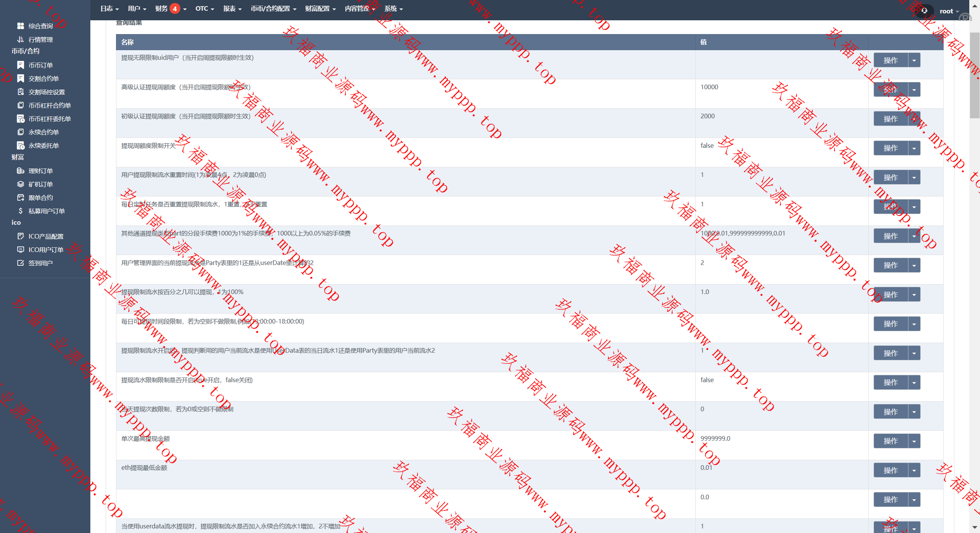Viewport: 980px width, 533px height.
Task: Click the 行情管理 sort icon
Action: pyautogui.click(x=21, y=39)
